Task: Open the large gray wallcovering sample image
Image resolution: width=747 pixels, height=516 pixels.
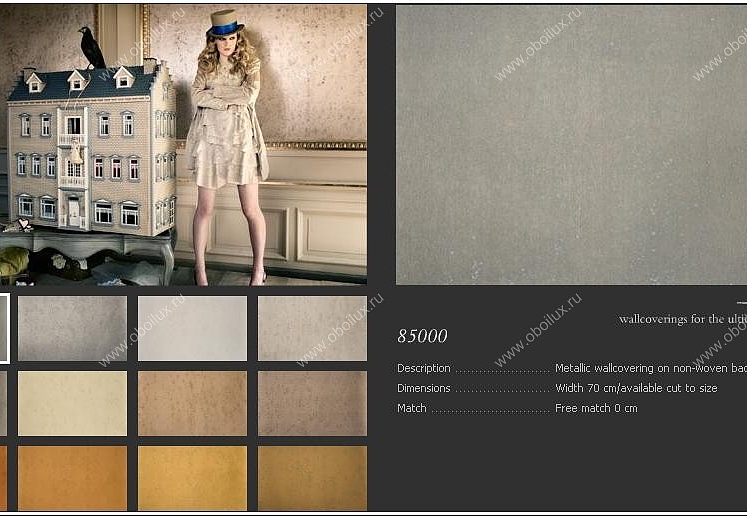Action: [x=571, y=145]
